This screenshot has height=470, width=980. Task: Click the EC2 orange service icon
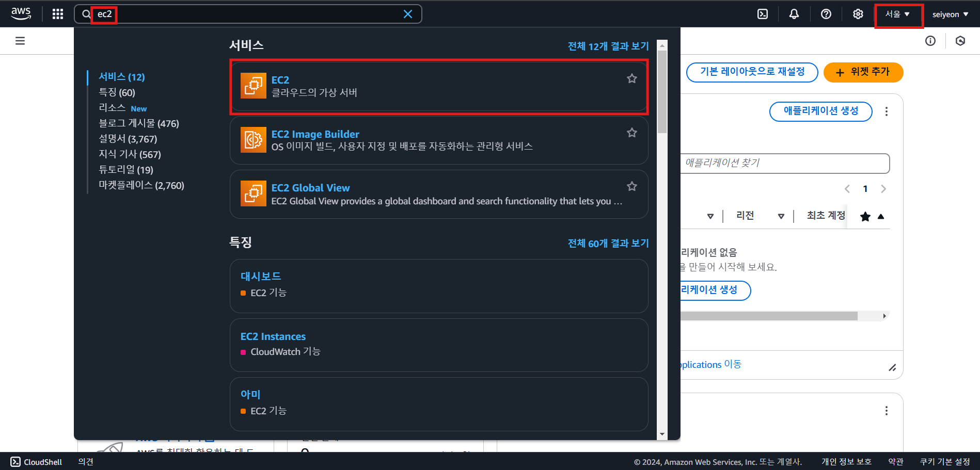[x=254, y=86]
